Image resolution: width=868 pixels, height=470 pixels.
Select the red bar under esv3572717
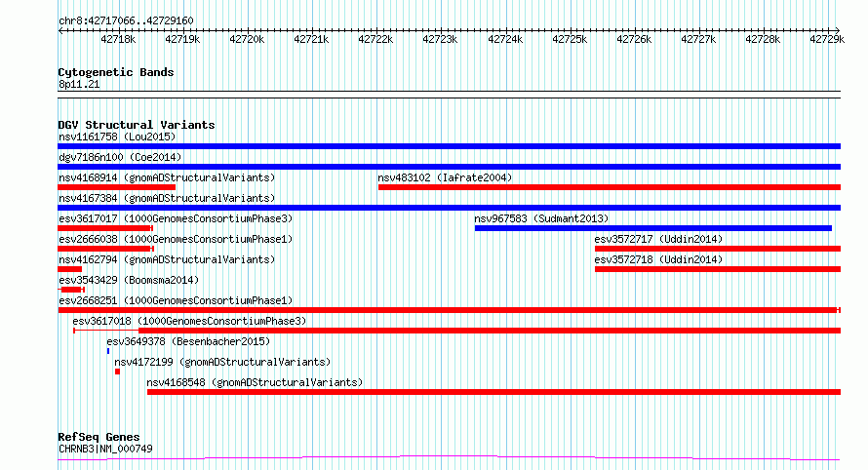718,249
